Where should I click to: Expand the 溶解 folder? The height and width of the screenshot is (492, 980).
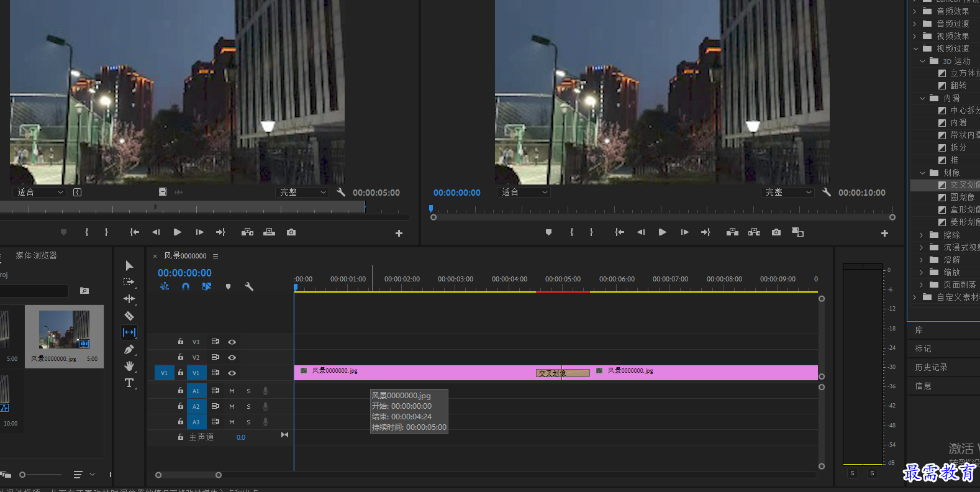(x=922, y=260)
